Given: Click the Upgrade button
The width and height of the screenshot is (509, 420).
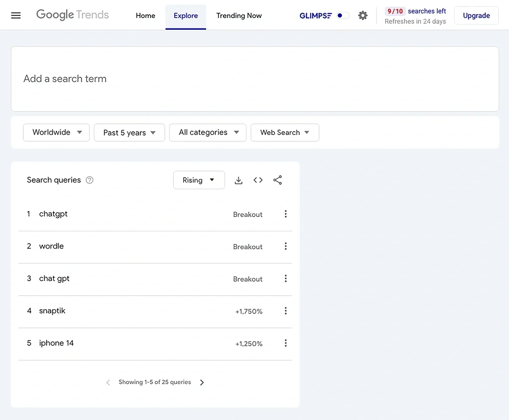Looking at the screenshot, I should tap(476, 15).
